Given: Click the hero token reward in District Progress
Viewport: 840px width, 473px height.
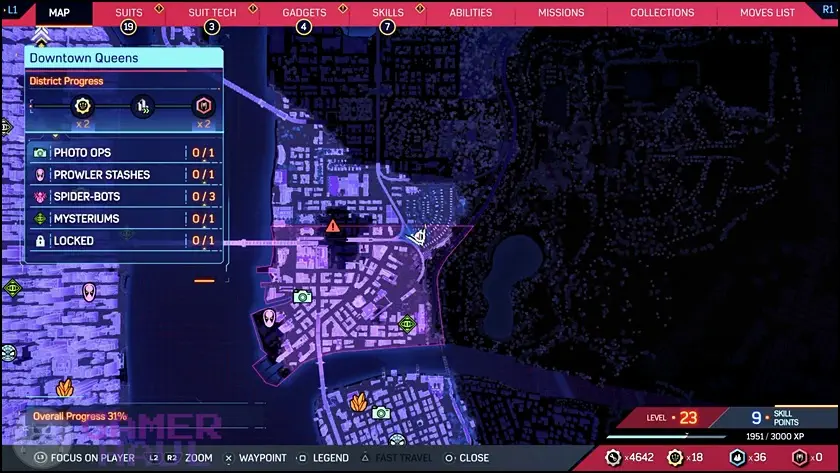Looking at the screenshot, I should pos(204,106).
